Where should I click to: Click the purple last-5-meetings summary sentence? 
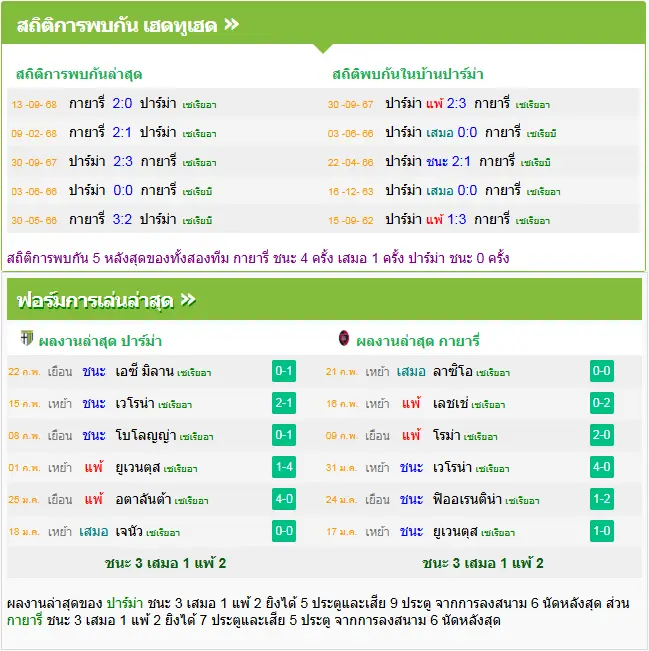click(x=258, y=258)
